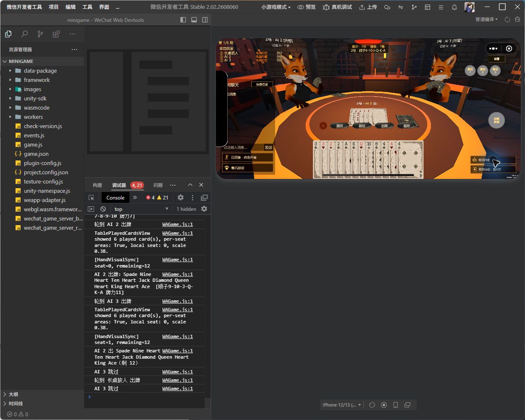Open the cloud development icon in toolbar
Screen dimensions: 525x420
[387, 7]
